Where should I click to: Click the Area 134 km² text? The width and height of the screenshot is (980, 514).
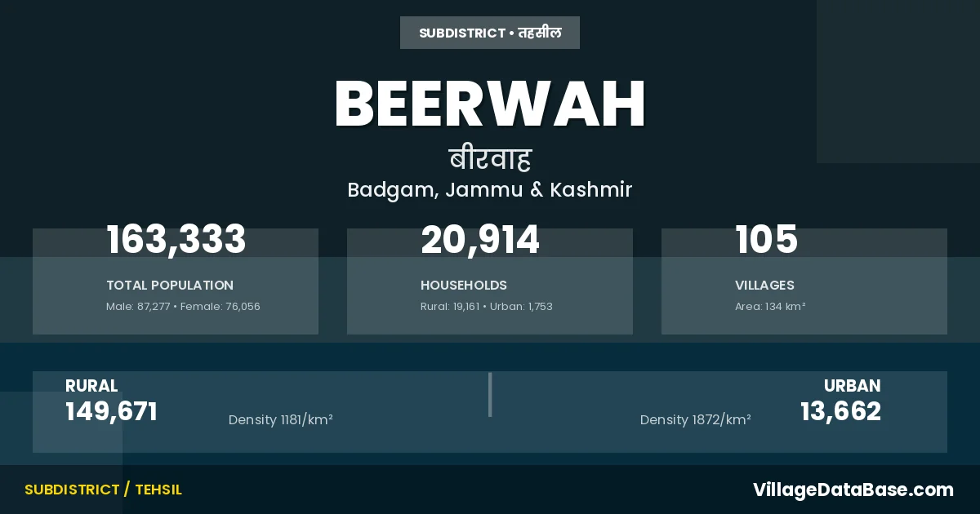point(770,307)
